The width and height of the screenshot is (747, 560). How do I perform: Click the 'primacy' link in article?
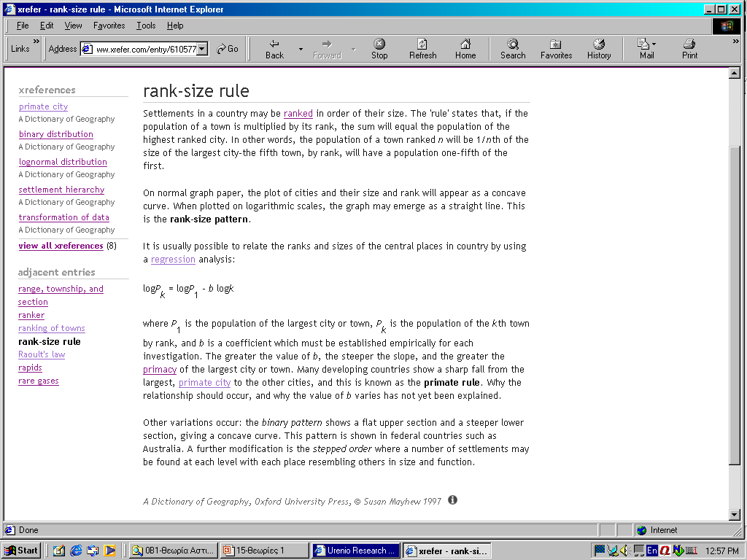click(160, 370)
